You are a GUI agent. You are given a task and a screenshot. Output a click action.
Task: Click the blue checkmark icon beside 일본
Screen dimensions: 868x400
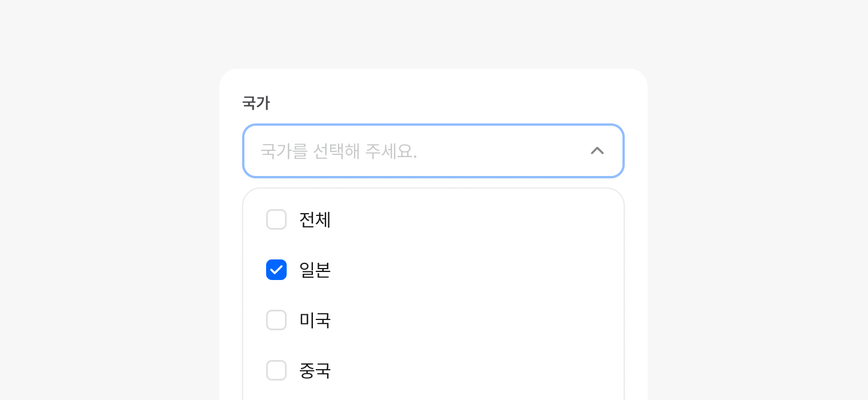tap(276, 270)
